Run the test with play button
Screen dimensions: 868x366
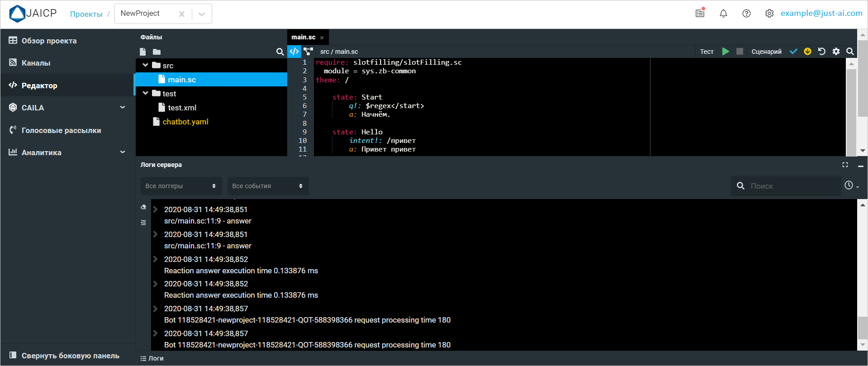click(x=726, y=51)
